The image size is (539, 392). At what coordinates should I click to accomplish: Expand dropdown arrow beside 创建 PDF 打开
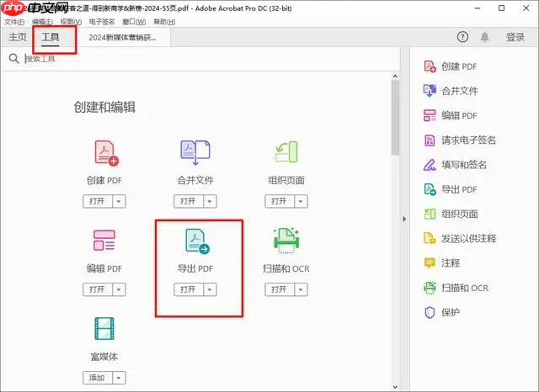tap(119, 201)
